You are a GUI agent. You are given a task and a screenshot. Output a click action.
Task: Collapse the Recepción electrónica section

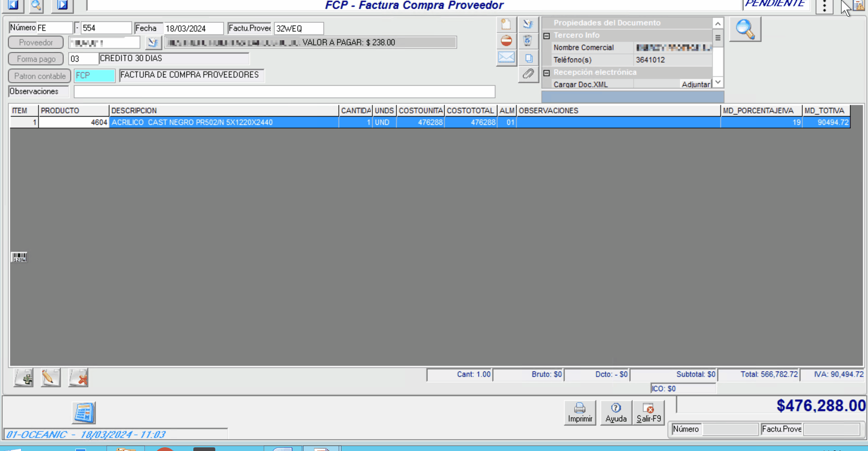pos(546,73)
